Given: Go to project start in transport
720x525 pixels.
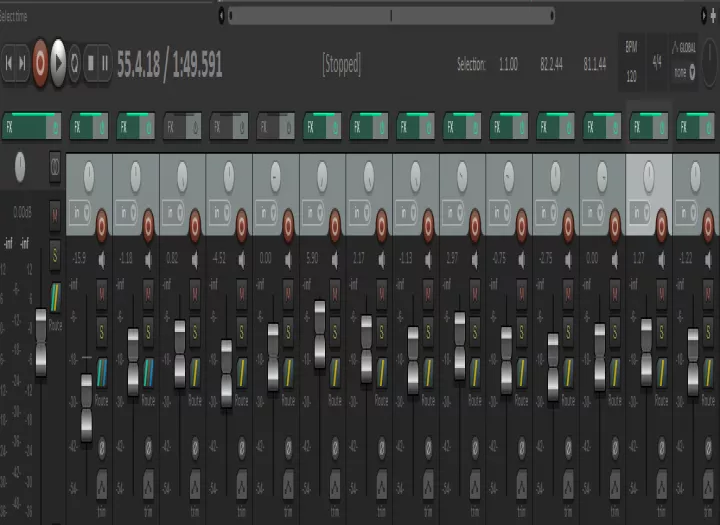Looking at the screenshot, I should pyautogui.click(x=9, y=63).
